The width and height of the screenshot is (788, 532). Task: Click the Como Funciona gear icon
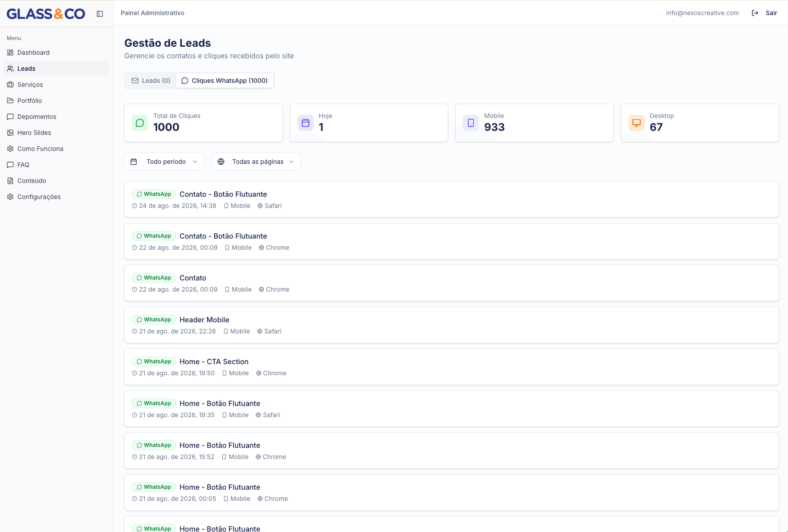click(10, 149)
